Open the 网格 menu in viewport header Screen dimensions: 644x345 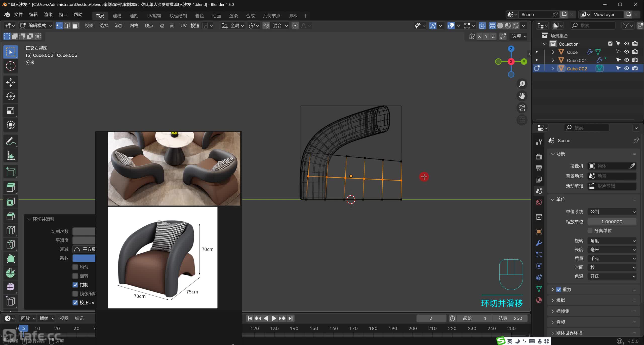click(134, 26)
